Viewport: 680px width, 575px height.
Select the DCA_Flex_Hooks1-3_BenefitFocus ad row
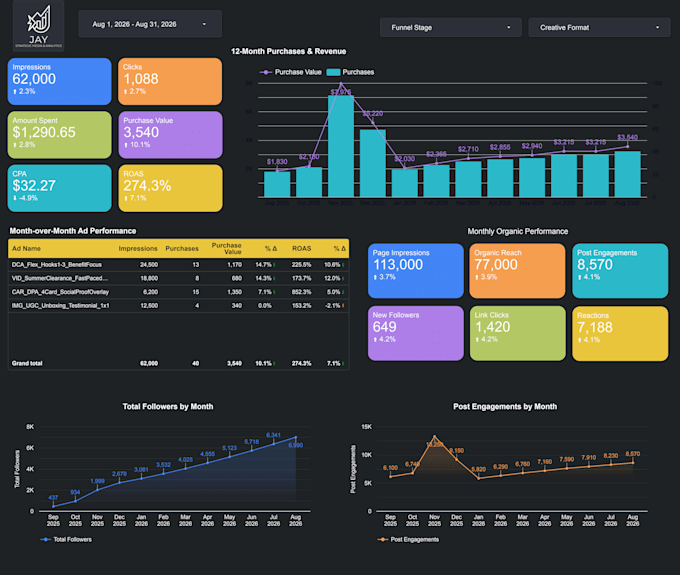coord(178,265)
